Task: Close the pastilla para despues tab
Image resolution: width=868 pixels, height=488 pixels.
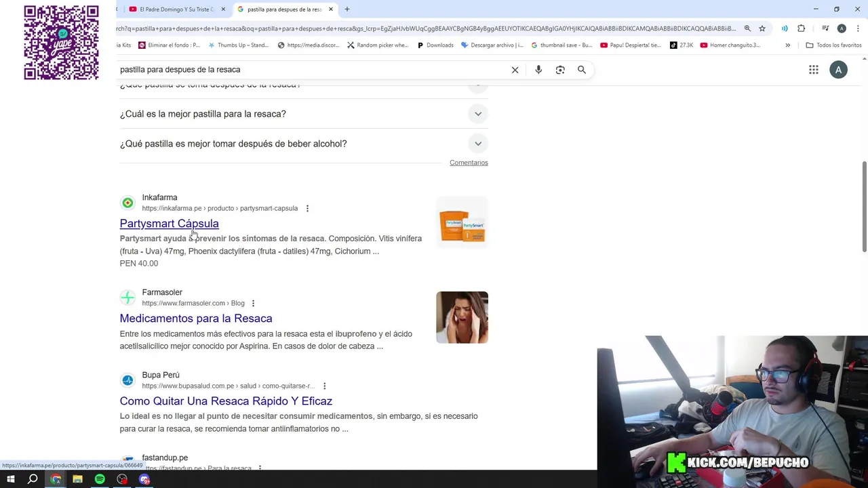Action: pyautogui.click(x=331, y=9)
